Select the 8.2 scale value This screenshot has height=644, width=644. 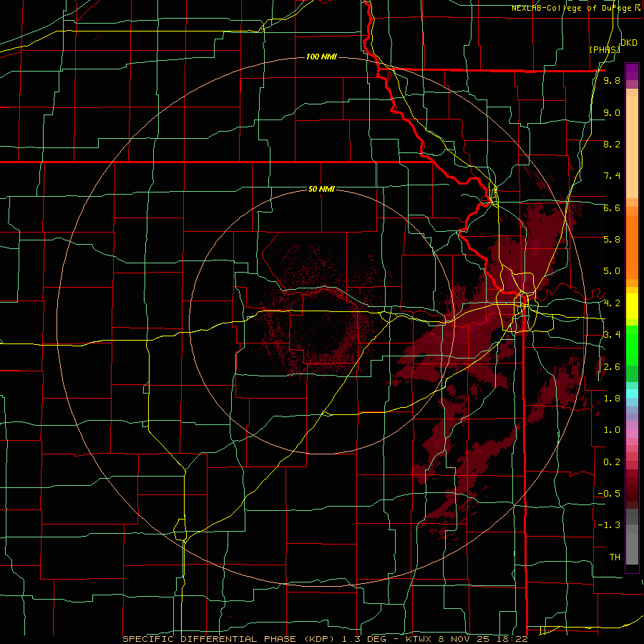[612, 144]
